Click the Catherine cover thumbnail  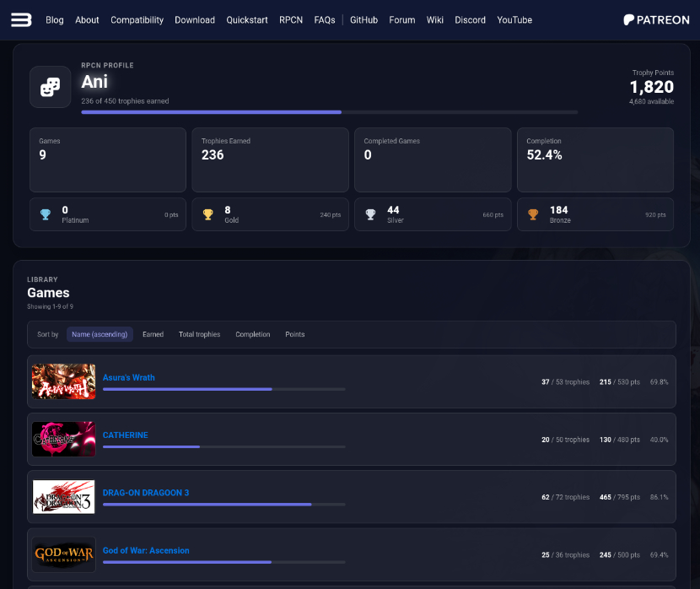pyautogui.click(x=64, y=440)
